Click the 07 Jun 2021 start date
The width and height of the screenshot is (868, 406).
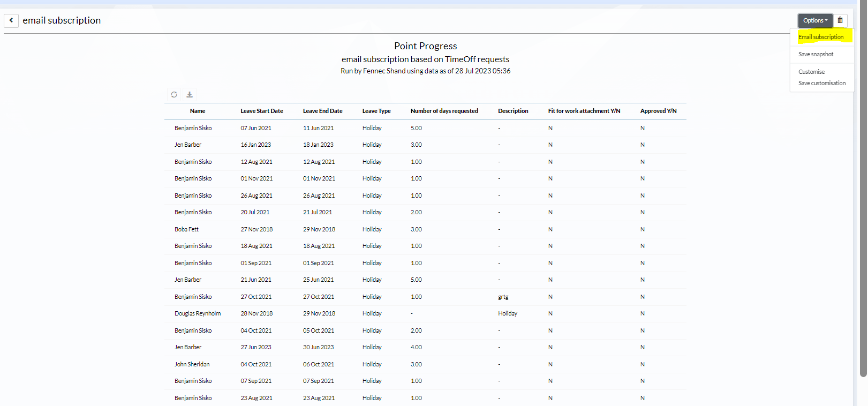coord(256,128)
